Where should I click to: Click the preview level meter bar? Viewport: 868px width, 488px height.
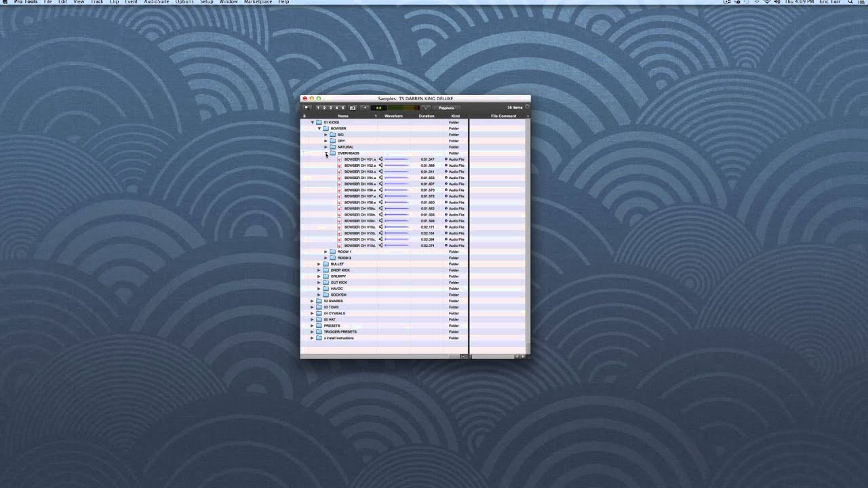pos(403,108)
